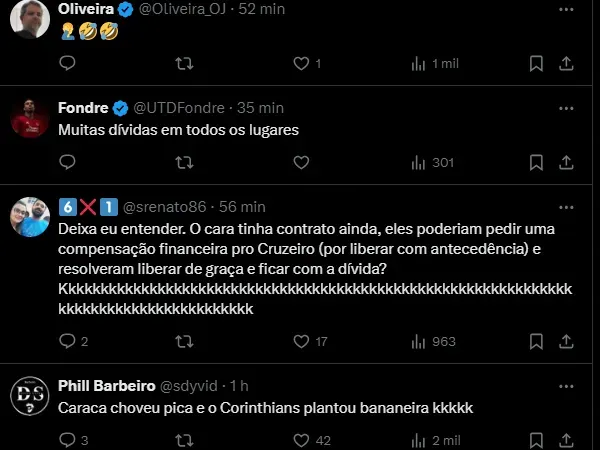Reply to Fondre's tweet

67,162
